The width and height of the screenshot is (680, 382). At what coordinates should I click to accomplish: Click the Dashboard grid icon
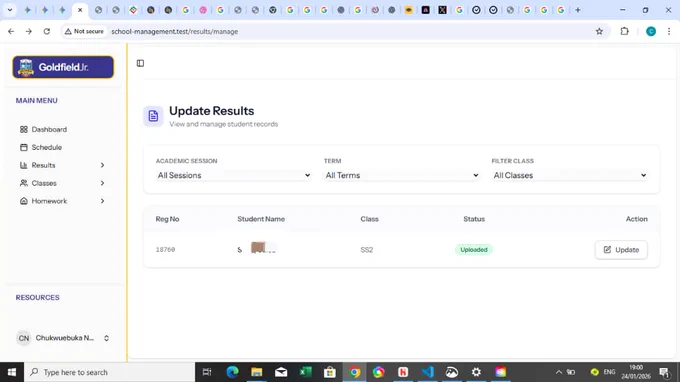click(x=24, y=129)
